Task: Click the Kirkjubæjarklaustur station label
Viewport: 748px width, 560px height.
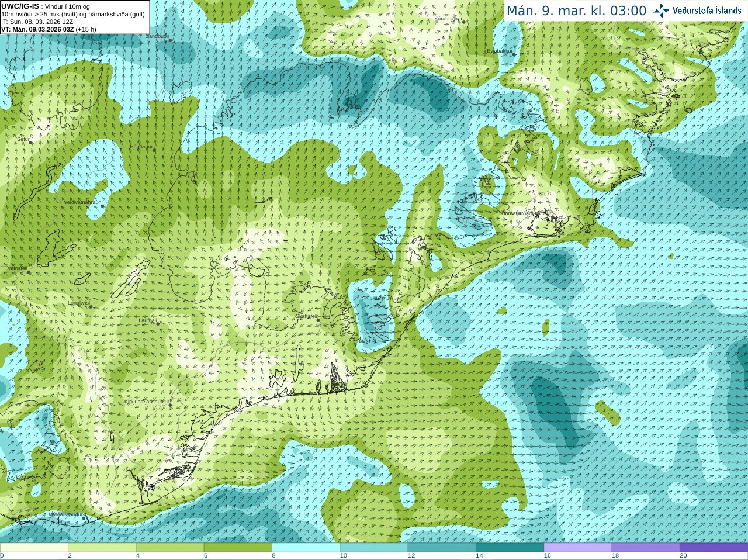Action: point(147,402)
